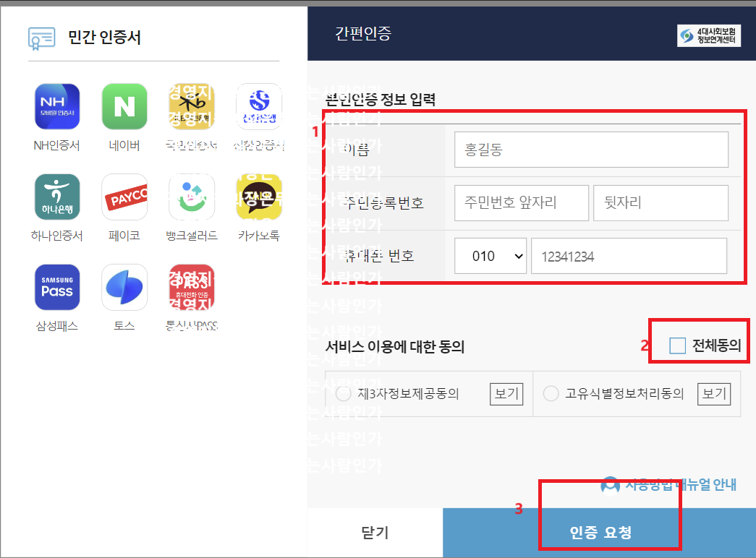756x558 pixels.
Task: Select the 하나인증서 icon
Action: (57, 197)
